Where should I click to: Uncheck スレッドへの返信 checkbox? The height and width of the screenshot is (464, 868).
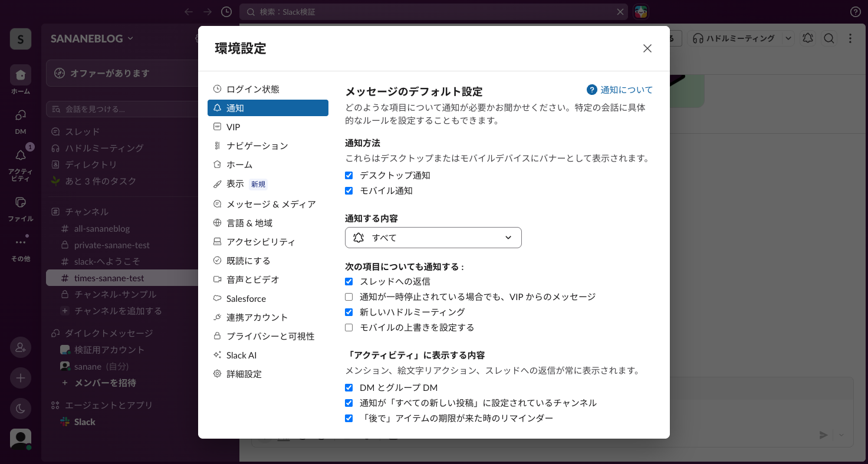click(x=348, y=282)
